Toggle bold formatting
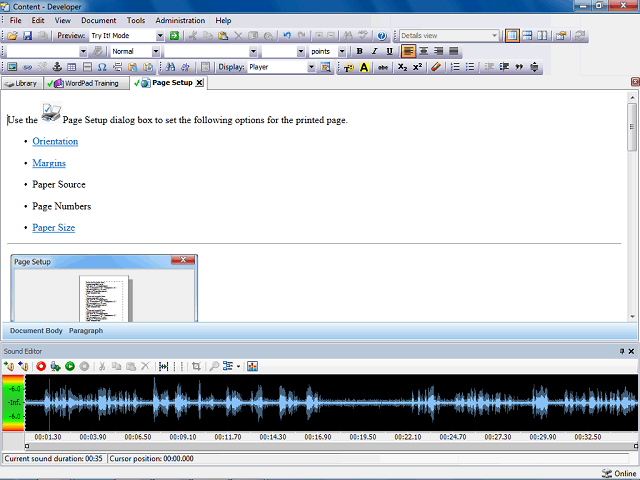 click(x=359, y=51)
